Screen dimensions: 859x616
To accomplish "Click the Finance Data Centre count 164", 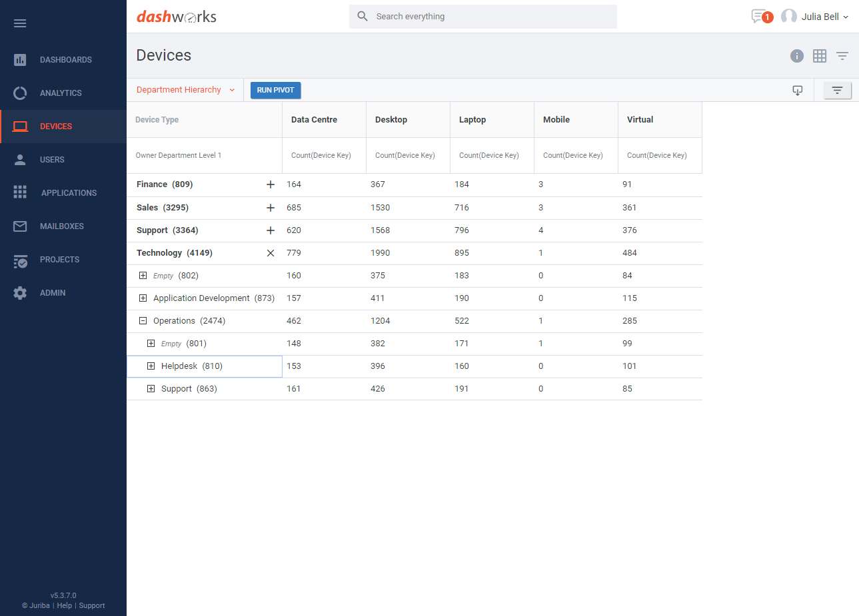I will click(x=294, y=184).
